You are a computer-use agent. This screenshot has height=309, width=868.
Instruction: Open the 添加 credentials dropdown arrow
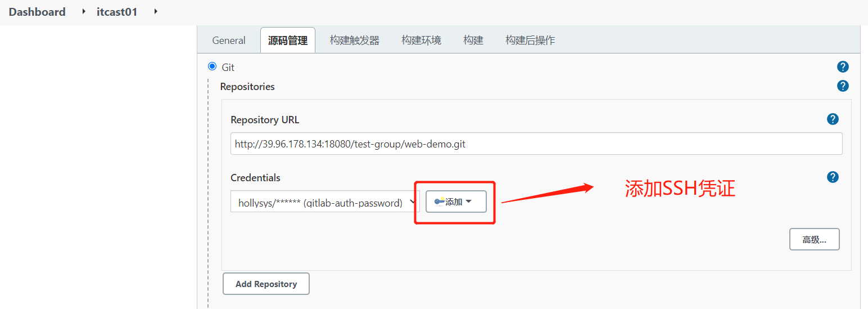coord(468,201)
